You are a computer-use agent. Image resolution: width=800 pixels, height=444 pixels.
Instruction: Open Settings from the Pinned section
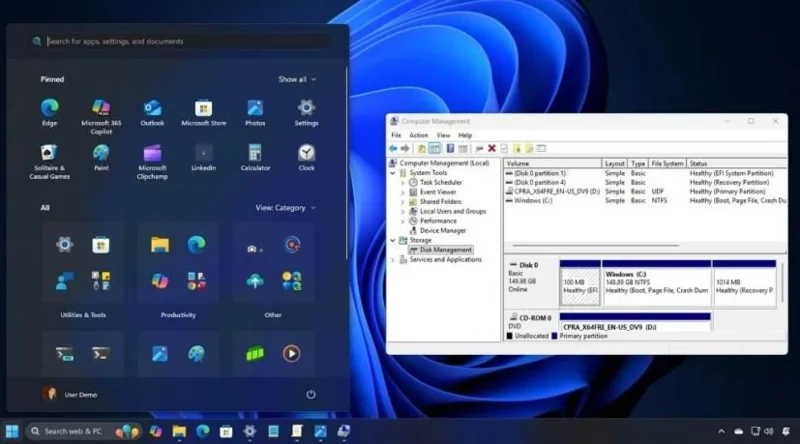click(x=306, y=112)
